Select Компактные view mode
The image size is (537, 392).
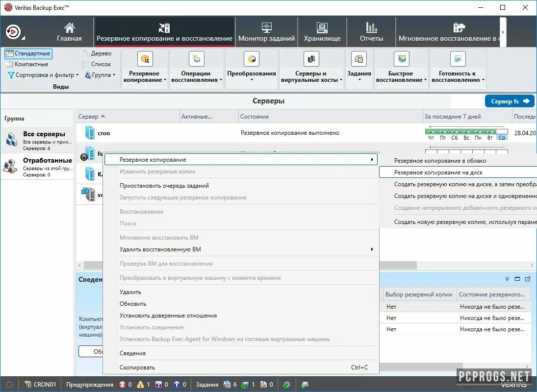(x=27, y=64)
